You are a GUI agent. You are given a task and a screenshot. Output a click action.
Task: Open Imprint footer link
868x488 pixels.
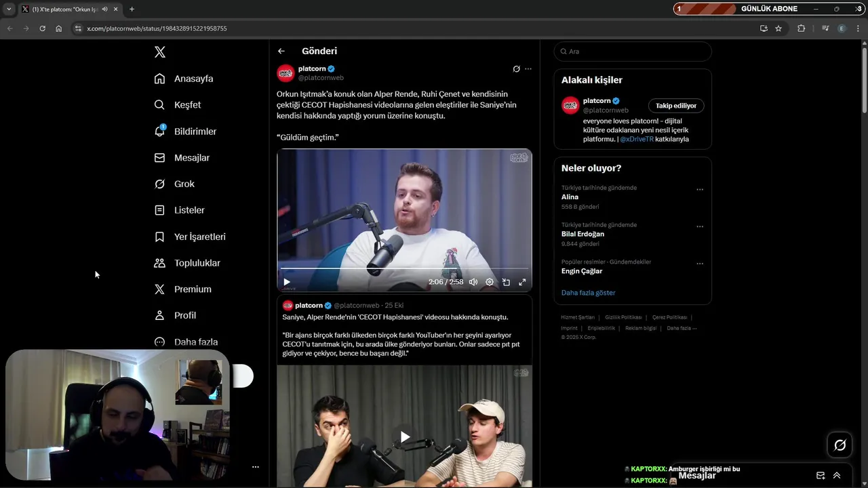(x=569, y=328)
